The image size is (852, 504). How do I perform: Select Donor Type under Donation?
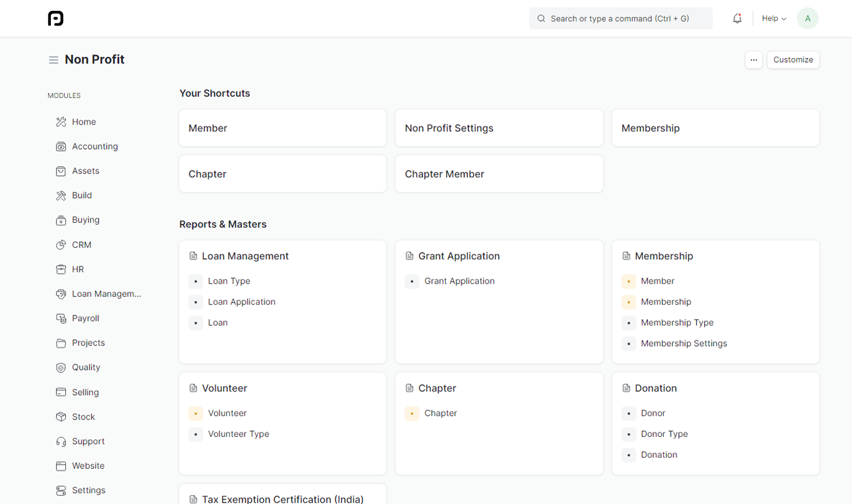pyautogui.click(x=664, y=434)
